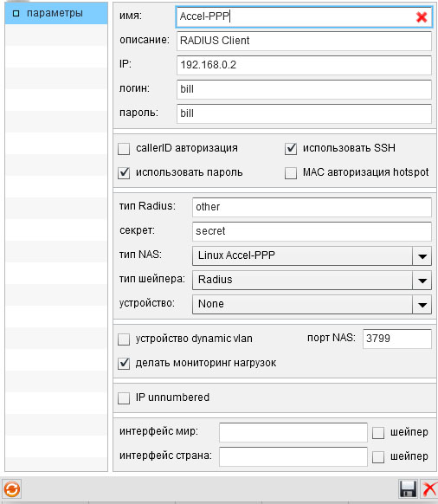This screenshot has width=438, height=504.
Task: Save settings with the floppy disk icon
Action: pyautogui.click(x=408, y=489)
